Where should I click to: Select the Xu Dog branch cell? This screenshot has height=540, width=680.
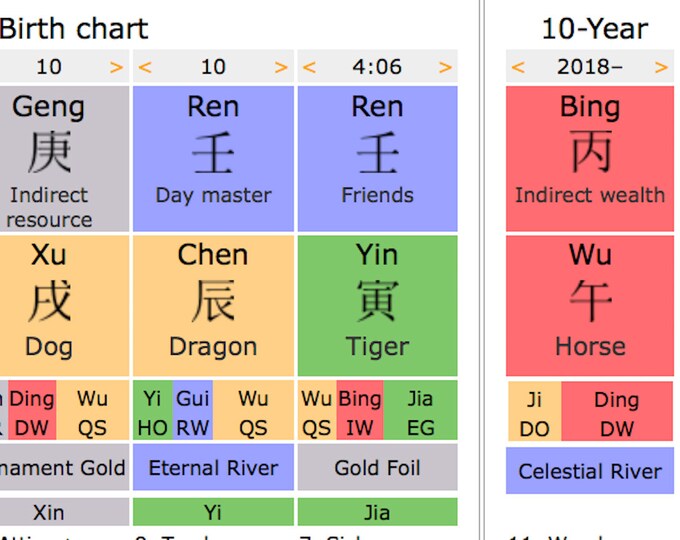tap(64, 306)
